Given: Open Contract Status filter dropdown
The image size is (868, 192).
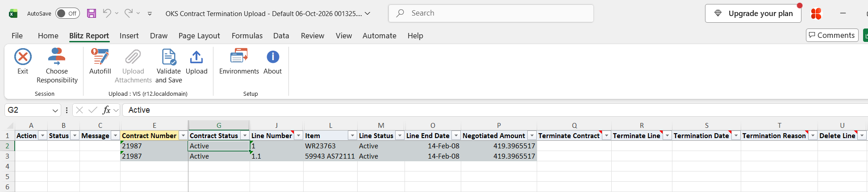Looking at the screenshot, I should click(245, 135).
